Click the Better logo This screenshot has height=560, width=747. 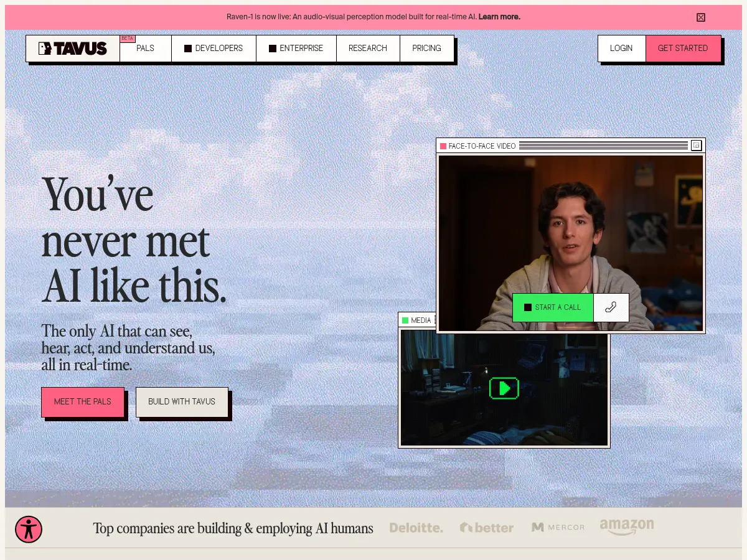click(x=487, y=528)
